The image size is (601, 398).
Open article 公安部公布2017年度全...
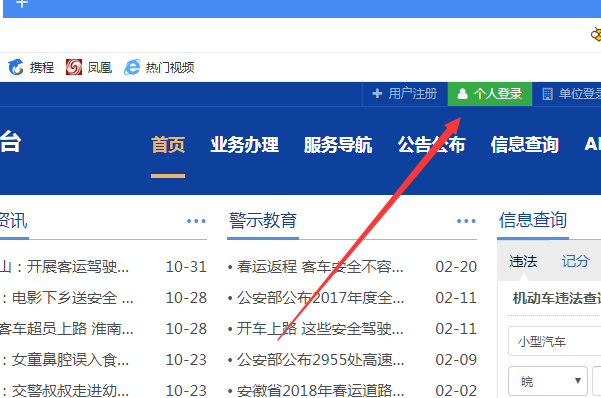click(320, 298)
